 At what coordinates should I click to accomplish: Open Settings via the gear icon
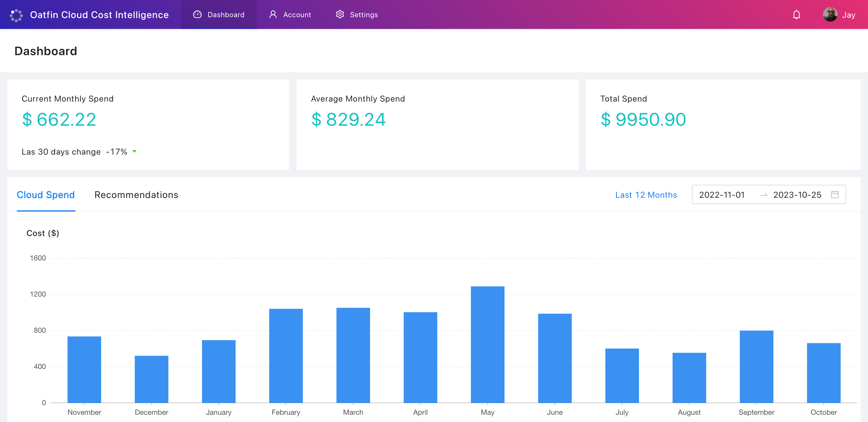(340, 14)
